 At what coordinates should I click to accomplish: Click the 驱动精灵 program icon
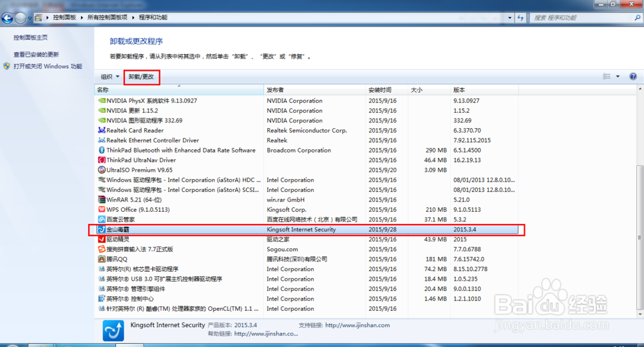pyautogui.click(x=102, y=239)
